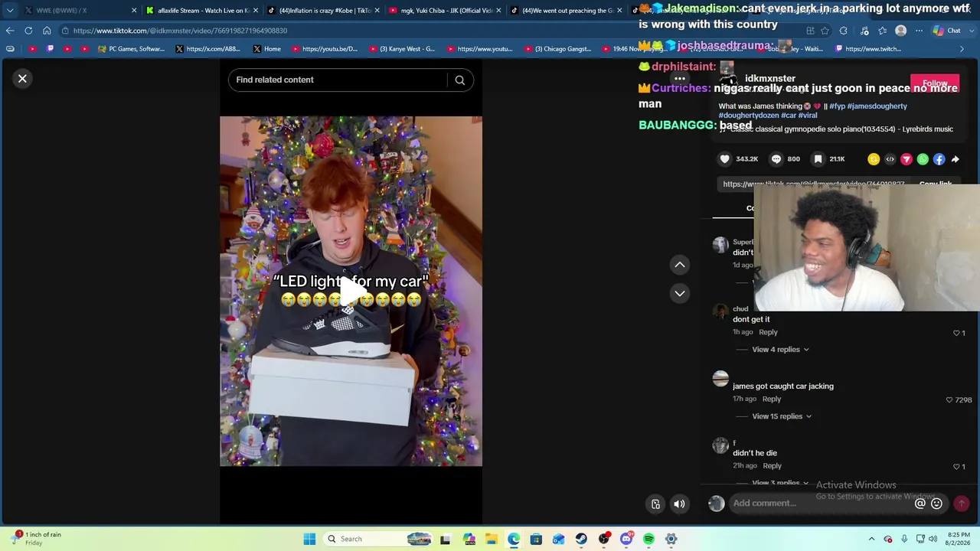Reply to the "dont get it" comment
This screenshot has width=980, height=551.
coord(768,332)
